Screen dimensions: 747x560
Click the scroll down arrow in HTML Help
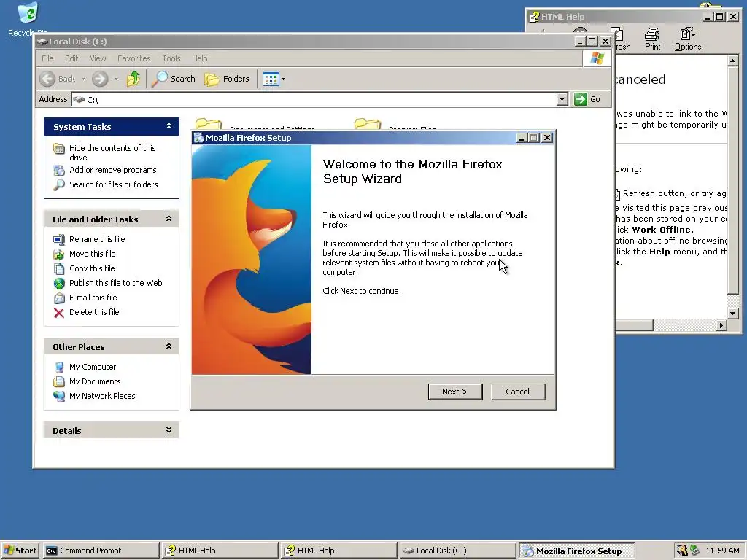click(732, 313)
